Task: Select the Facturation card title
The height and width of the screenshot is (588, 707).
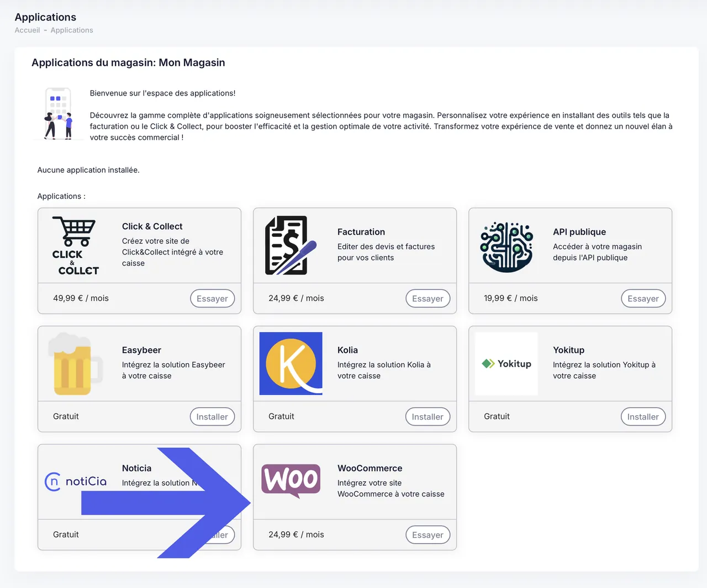Action: tap(361, 232)
